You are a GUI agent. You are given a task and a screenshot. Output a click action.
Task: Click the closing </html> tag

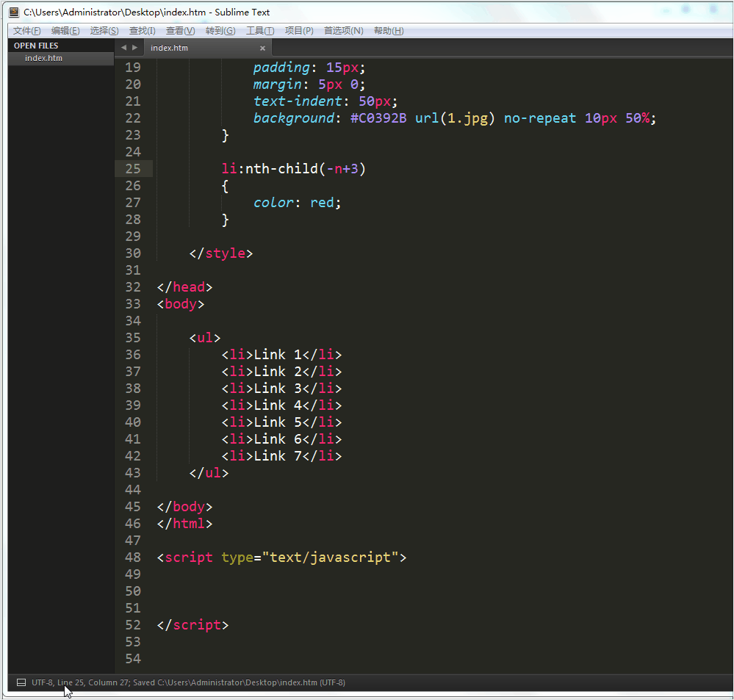[185, 524]
